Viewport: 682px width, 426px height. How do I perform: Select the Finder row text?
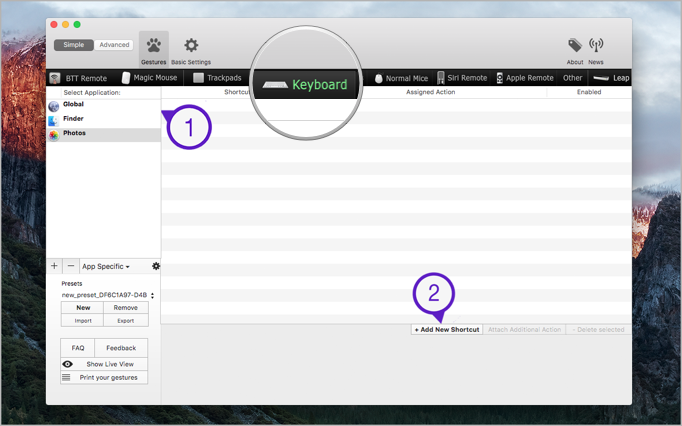coord(73,118)
